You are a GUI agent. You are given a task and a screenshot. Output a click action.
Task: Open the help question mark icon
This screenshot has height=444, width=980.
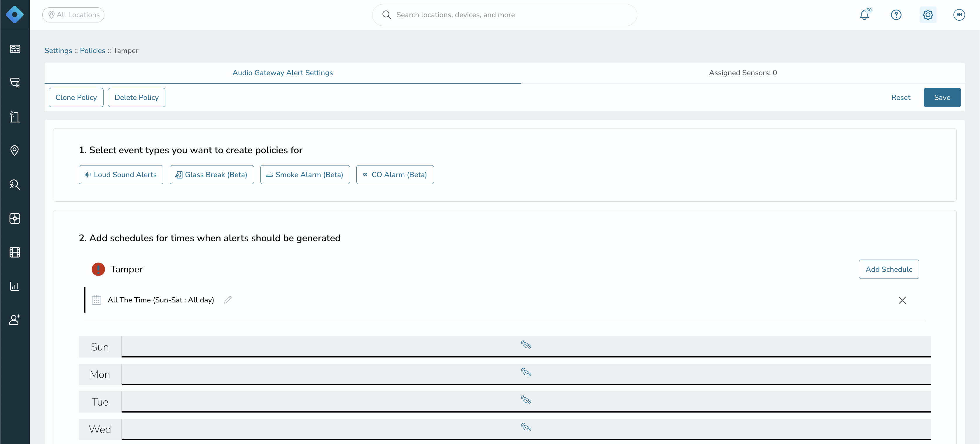(896, 15)
